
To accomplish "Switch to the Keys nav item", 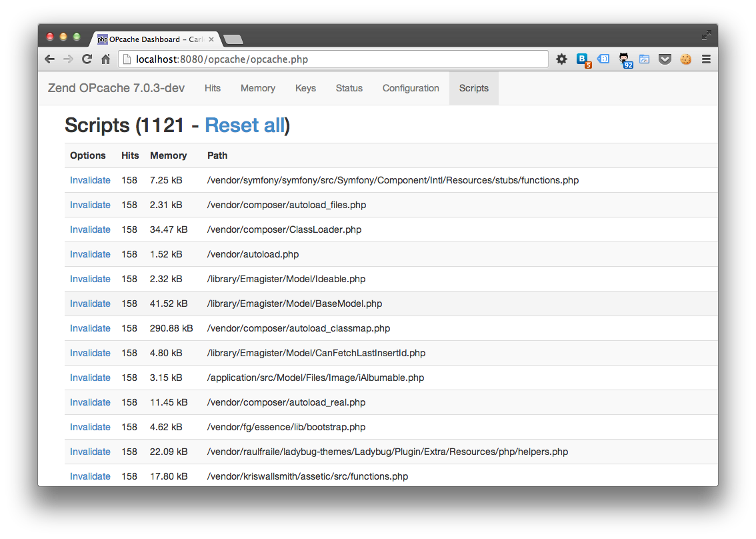I will [x=306, y=88].
